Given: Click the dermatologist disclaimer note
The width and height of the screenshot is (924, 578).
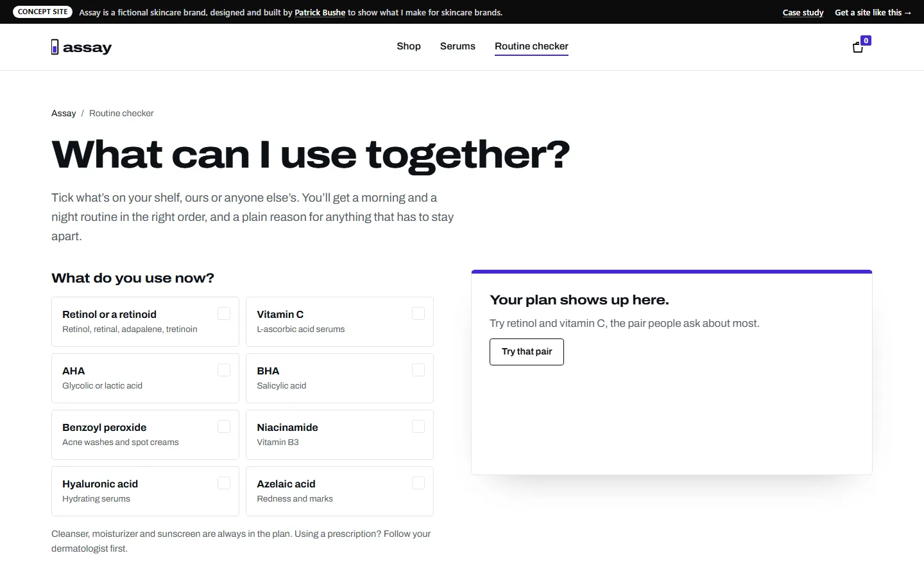Looking at the screenshot, I should click(241, 541).
